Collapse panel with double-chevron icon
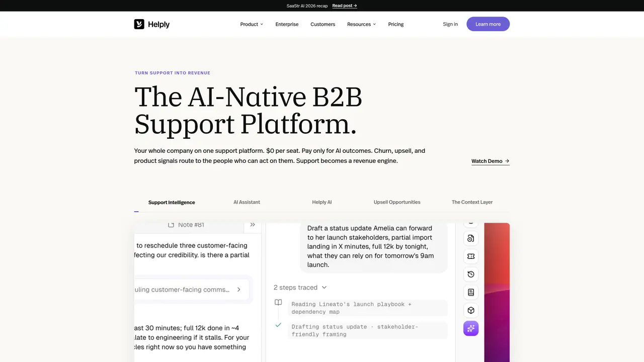 pos(253,225)
